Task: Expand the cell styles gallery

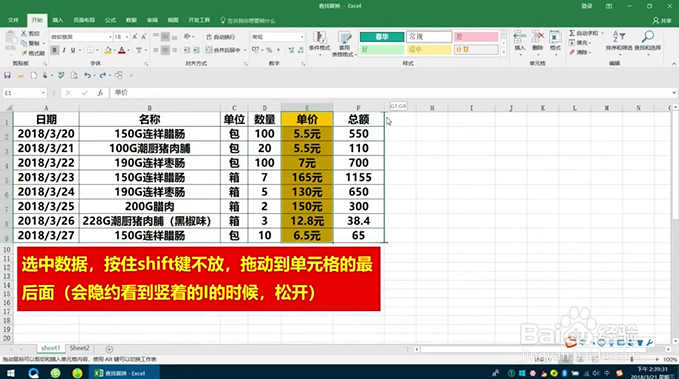Action: click(x=503, y=53)
